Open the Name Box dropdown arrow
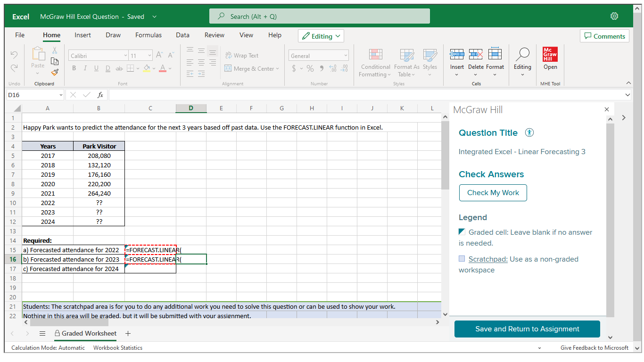 pos(60,95)
